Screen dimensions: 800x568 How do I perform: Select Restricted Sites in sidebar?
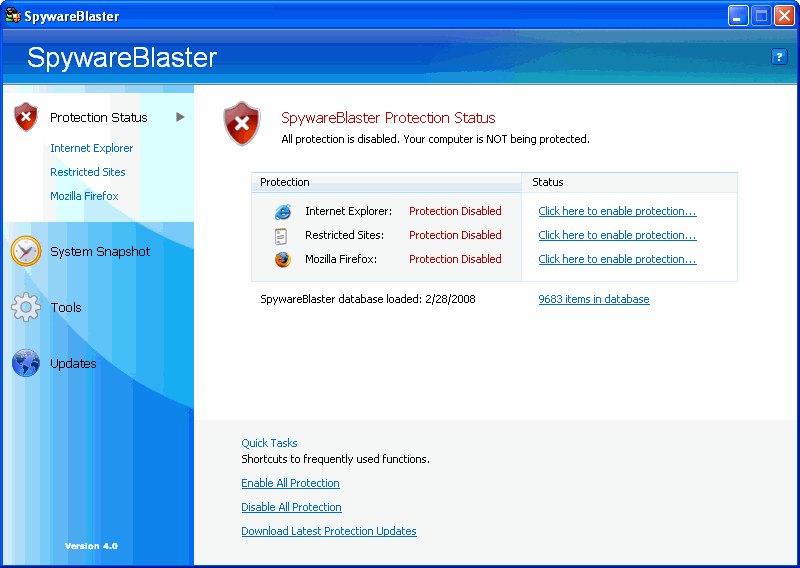(x=88, y=172)
